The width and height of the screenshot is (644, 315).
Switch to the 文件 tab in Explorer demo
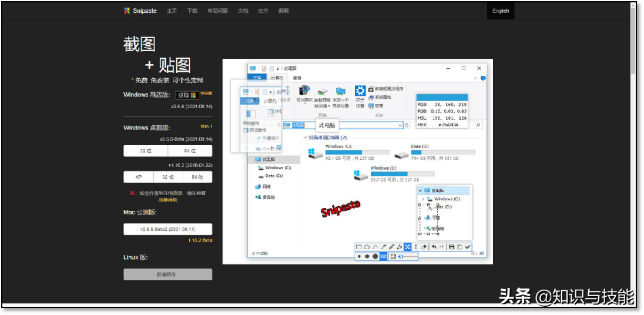pyautogui.click(x=257, y=78)
